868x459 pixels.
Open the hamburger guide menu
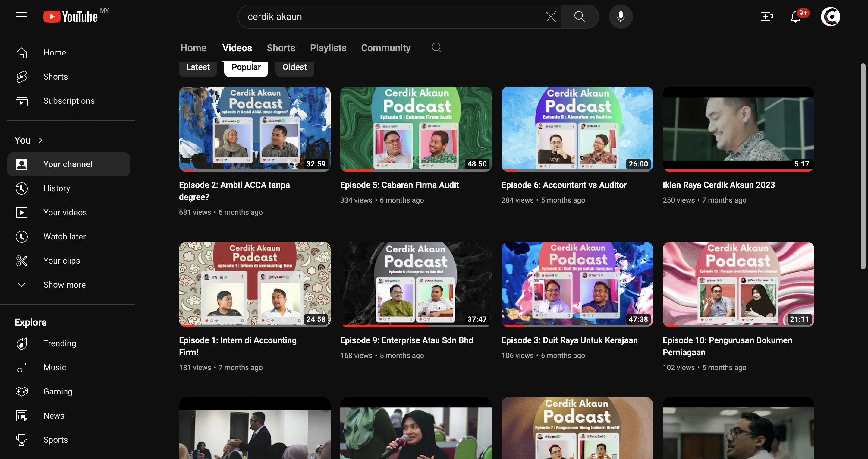[x=22, y=16]
